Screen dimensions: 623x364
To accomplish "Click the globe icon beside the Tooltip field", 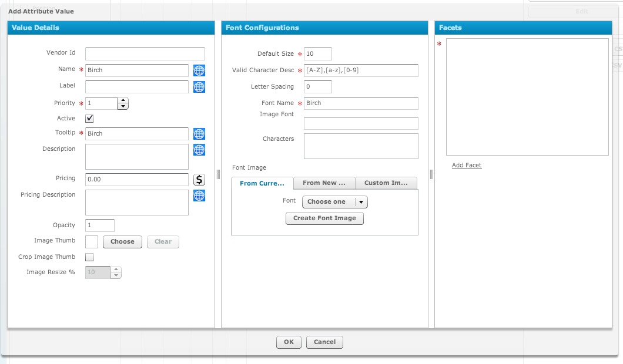I will (199, 133).
